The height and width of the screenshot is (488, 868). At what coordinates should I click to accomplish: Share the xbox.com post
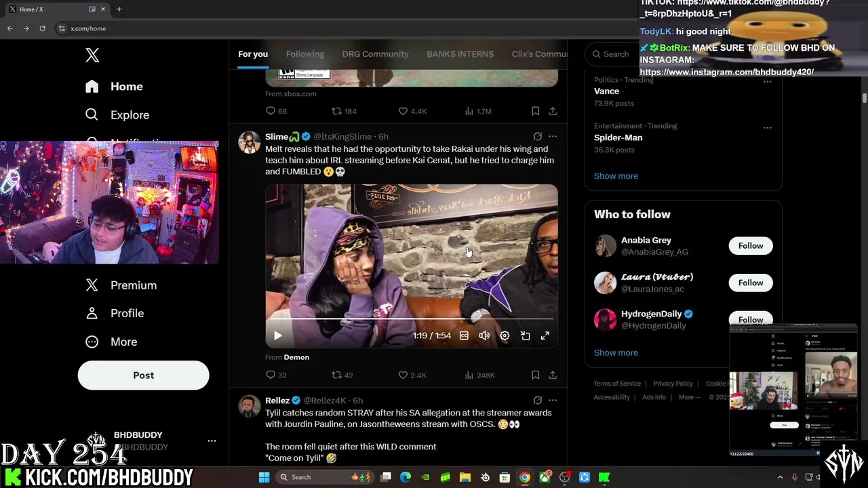(x=553, y=111)
